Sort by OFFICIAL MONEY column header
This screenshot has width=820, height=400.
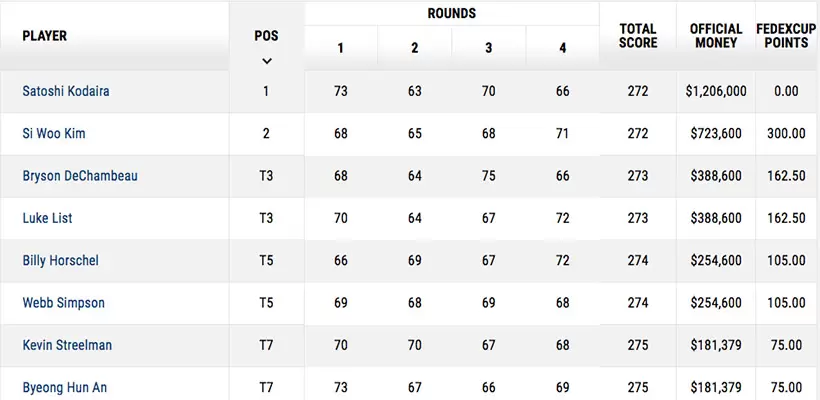tap(716, 36)
